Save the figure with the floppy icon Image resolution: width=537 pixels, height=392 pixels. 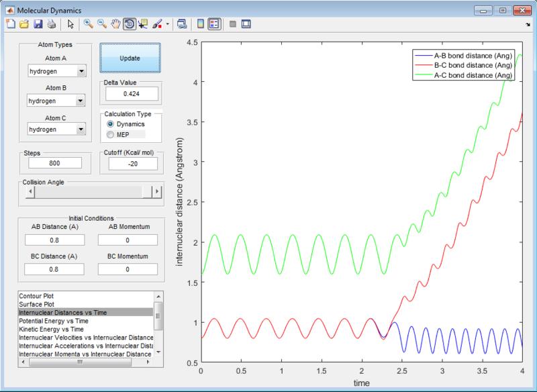pos(38,24)
